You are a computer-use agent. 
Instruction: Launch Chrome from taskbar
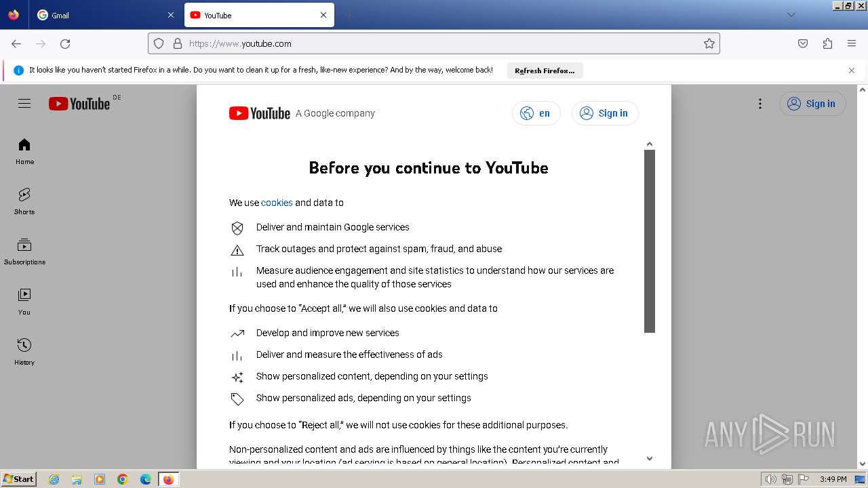pyautogui.click(x=123, y=479)
